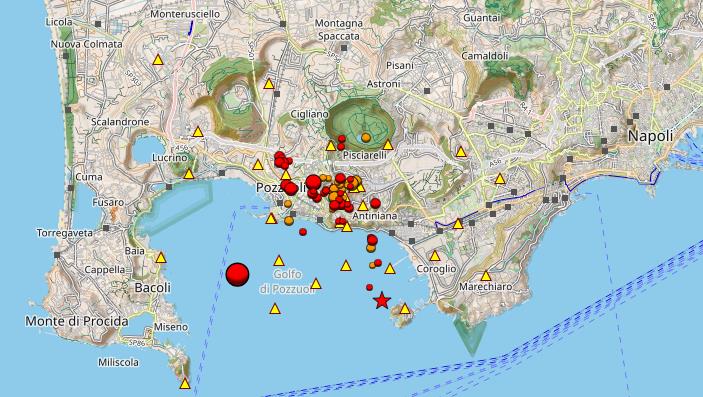Viewport: 703px width, 397px height.
Task: Select the yellow triangle above Coroglio label
Action: (435, 256)
